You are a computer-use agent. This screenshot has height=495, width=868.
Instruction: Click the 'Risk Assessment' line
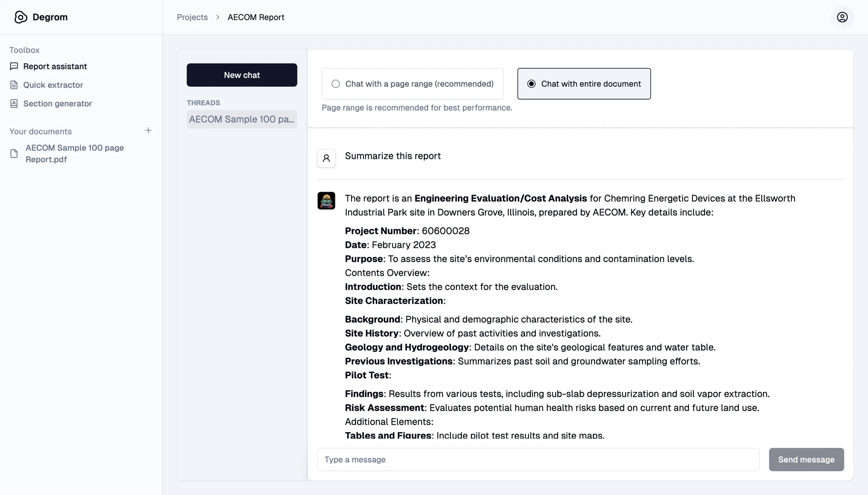pos(552,408)
